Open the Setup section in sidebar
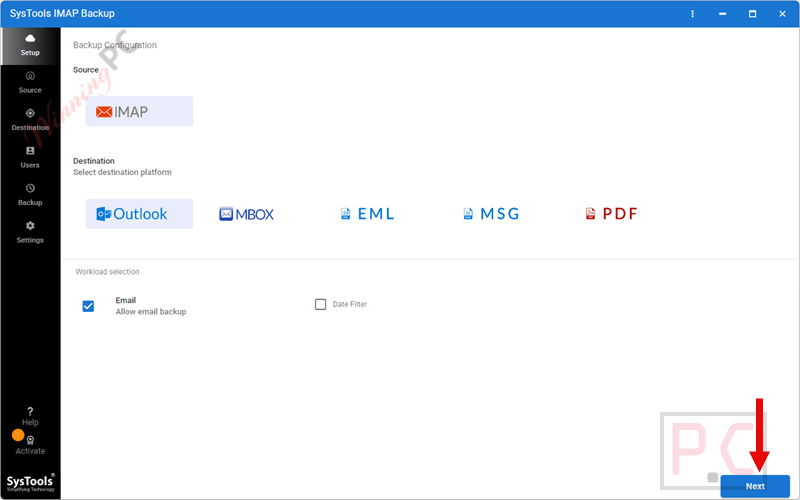The width and height of the screenshot is (800, 500). pyautogui.click(x=30, y=46)
